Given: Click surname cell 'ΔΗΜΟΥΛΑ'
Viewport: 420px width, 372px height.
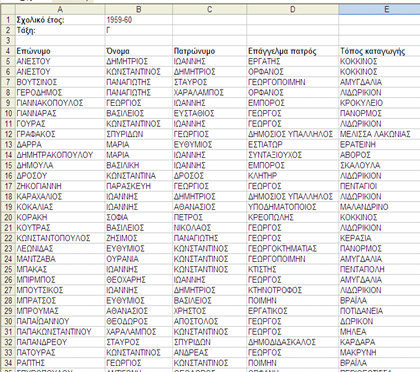Looking at the screenshot, I should 60,165.
